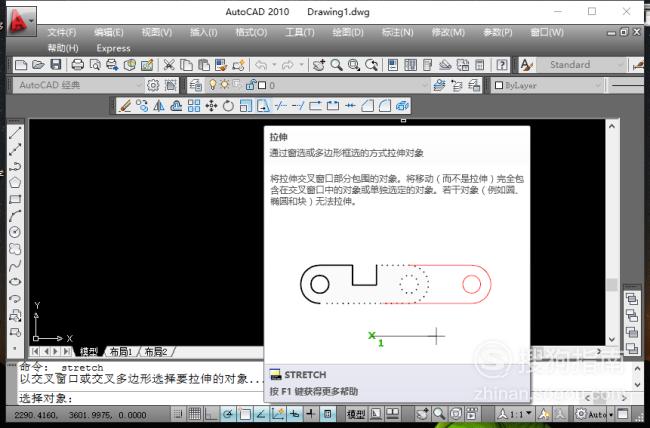This screenshot has height=428, width=650.
Task: Expand the undo history dropdown arrow
Action: pyautogui.click(x=274, y=65)
